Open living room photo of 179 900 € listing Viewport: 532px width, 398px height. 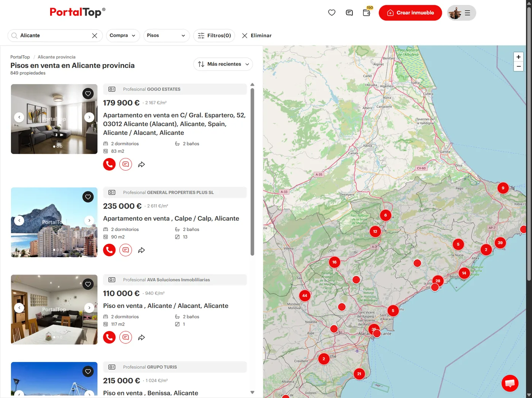tap(54, 119)
